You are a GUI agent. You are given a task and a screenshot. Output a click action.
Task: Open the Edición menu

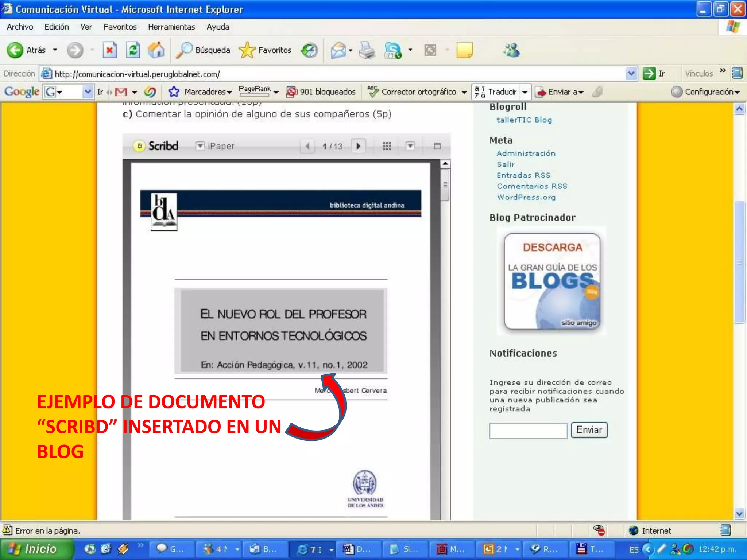point(57,27)
